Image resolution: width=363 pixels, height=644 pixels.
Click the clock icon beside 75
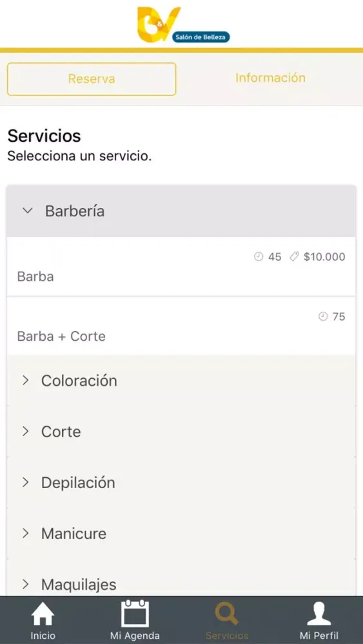pyautogui.click(x=323, y=316)
